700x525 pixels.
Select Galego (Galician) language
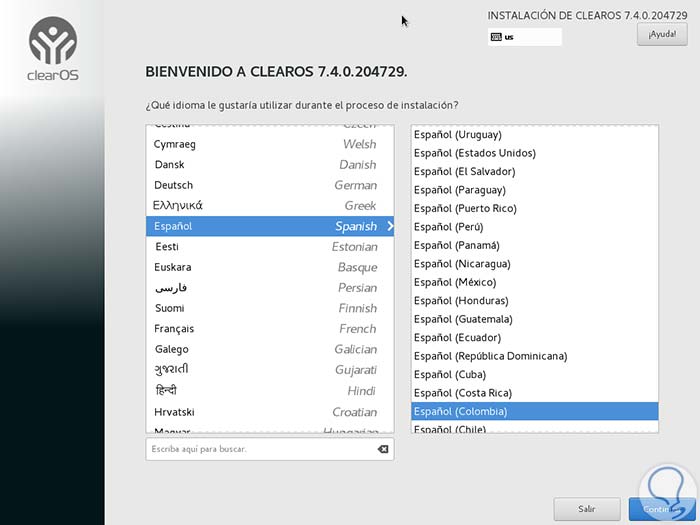270,350
